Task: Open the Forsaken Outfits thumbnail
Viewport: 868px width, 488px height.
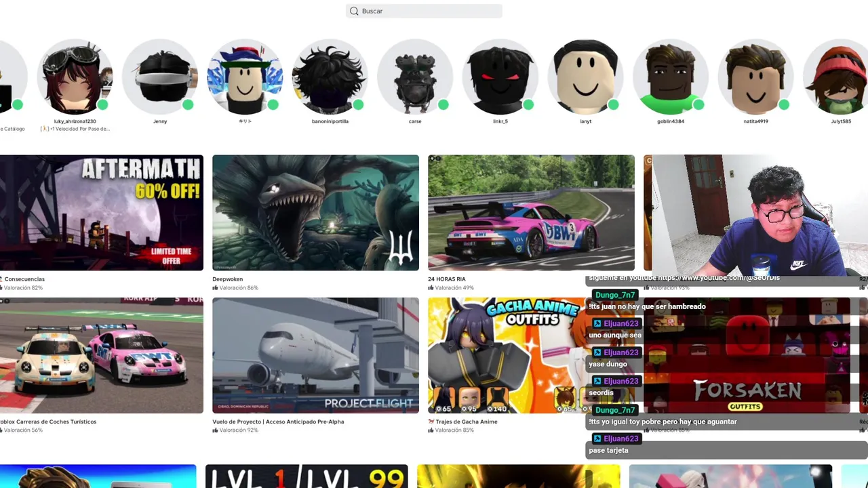Action: (x=746, y=355)
